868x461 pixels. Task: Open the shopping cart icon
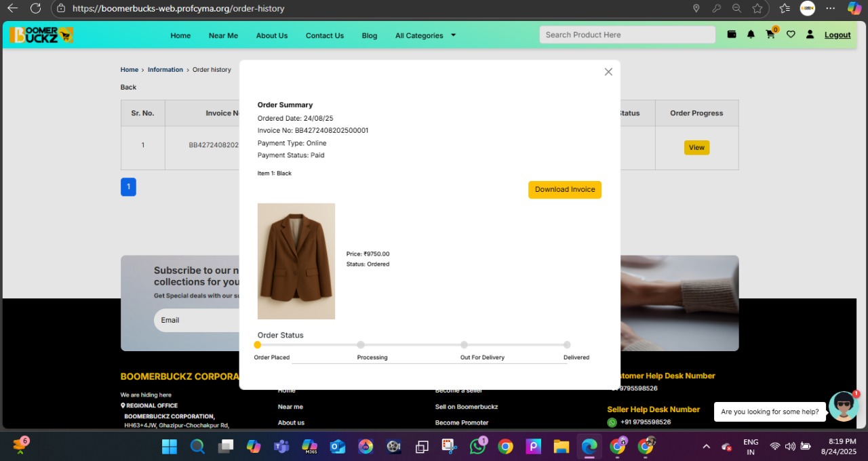point(770,35)
